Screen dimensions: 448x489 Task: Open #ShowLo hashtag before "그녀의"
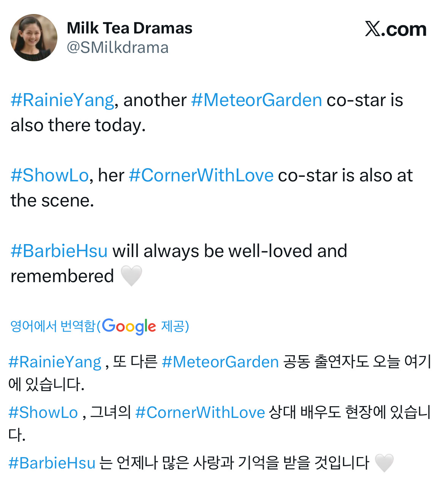[x=43, y=412]
